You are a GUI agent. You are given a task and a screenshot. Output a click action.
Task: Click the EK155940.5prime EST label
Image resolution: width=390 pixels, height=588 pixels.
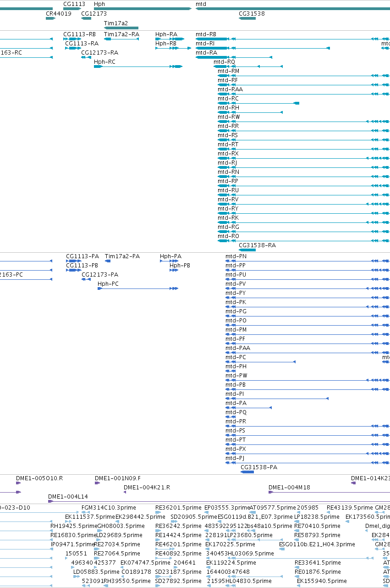point(322,581)
